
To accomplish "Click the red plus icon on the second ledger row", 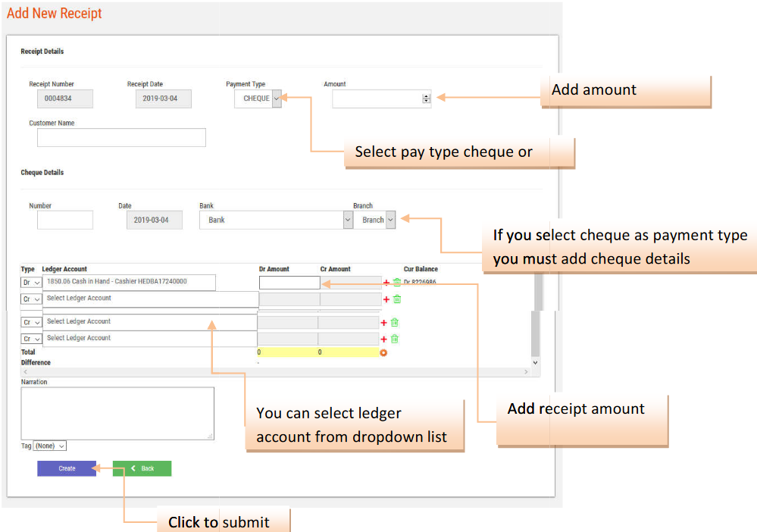I will point(386,299).
